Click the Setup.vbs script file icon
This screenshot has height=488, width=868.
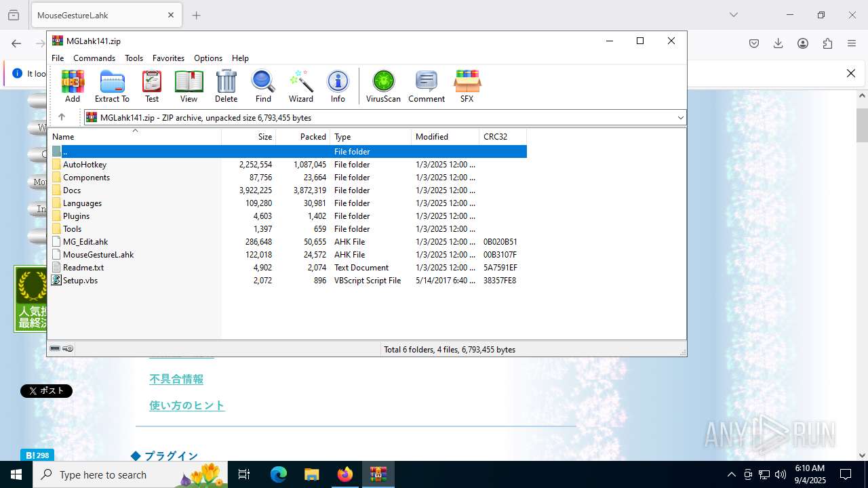coord(57,281)
